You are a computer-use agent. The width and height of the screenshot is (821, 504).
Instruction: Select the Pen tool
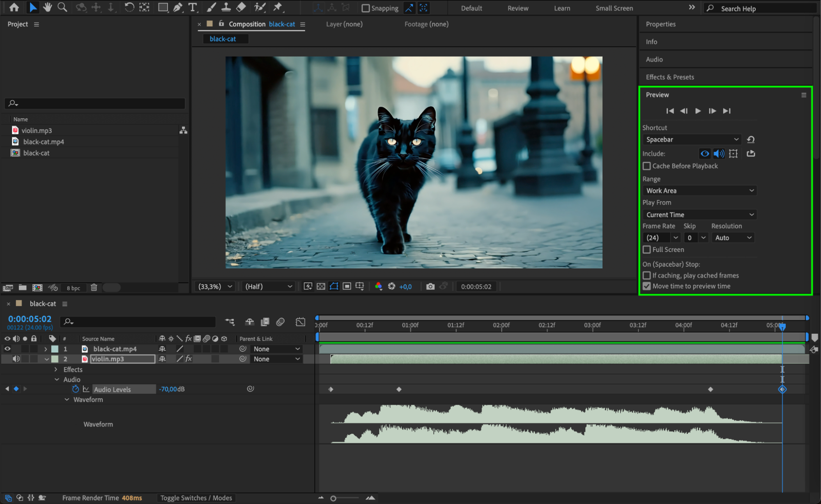[178, 7]
